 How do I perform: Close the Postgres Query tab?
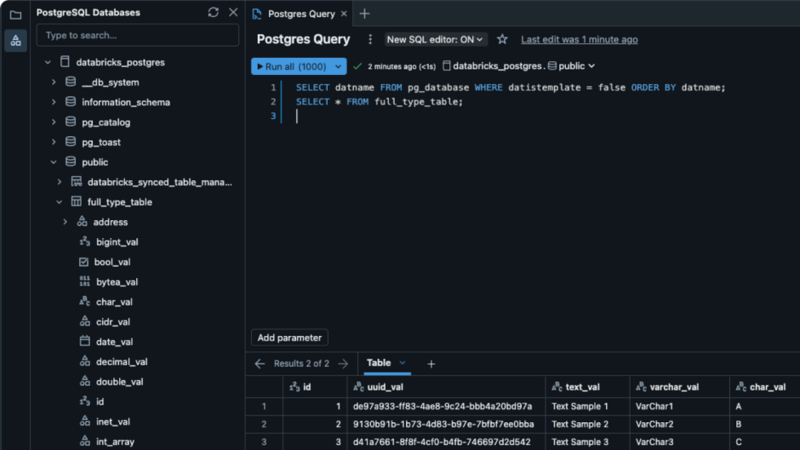344,14
